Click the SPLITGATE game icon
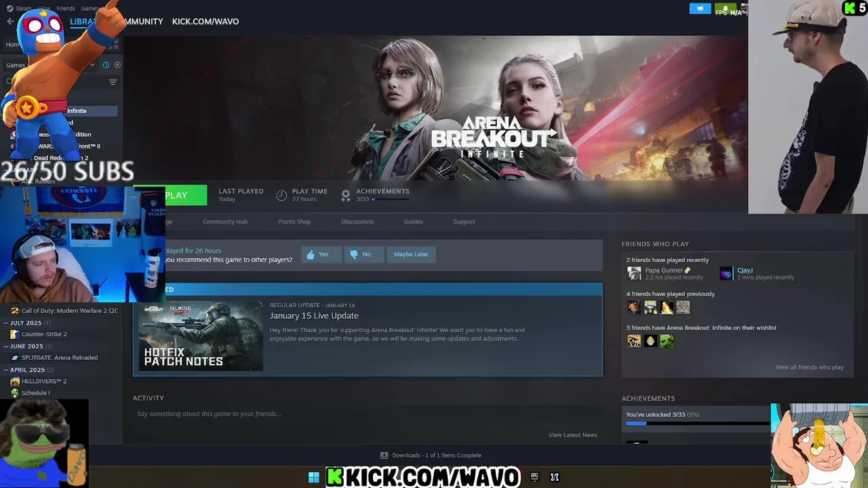The image size is (868, 488). pos(15,358)
